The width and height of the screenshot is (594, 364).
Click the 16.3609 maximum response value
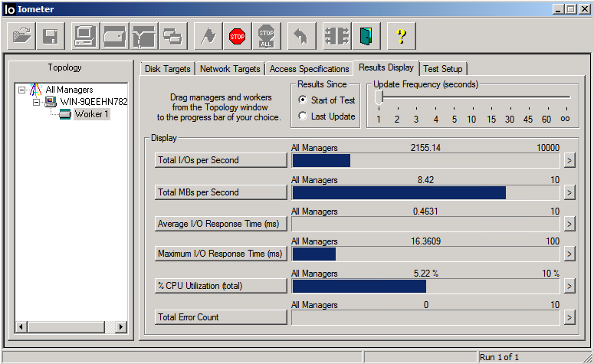click(426, 241)
